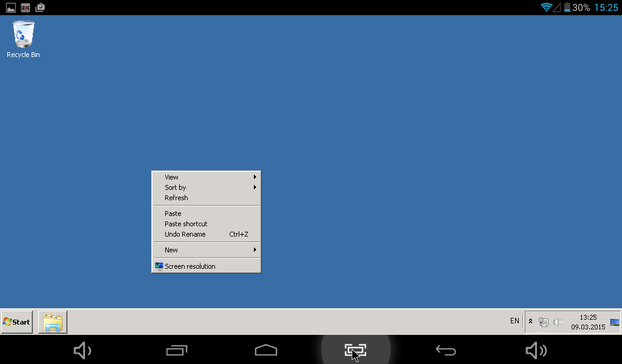Expand the New submenu

tap(207, 250)
